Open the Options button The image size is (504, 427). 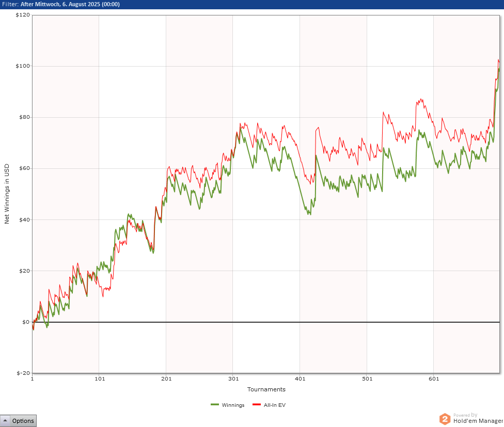(x=18, y=421)
